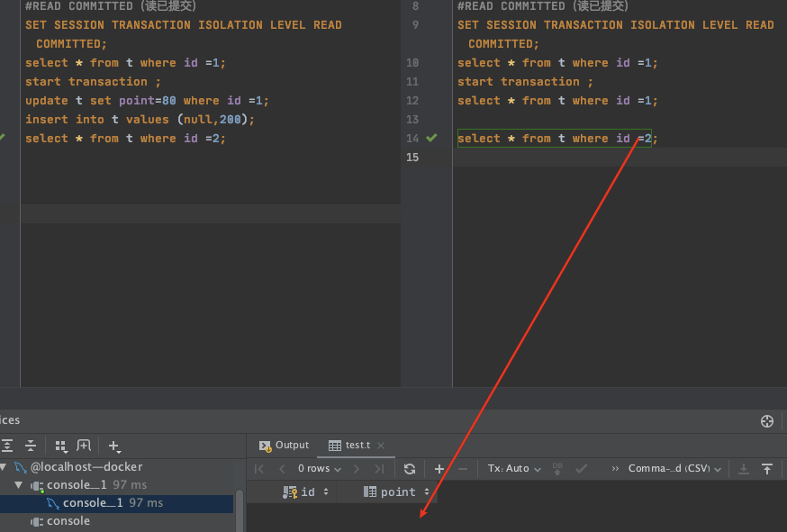Click the empty line 15 in right editor

620,158
